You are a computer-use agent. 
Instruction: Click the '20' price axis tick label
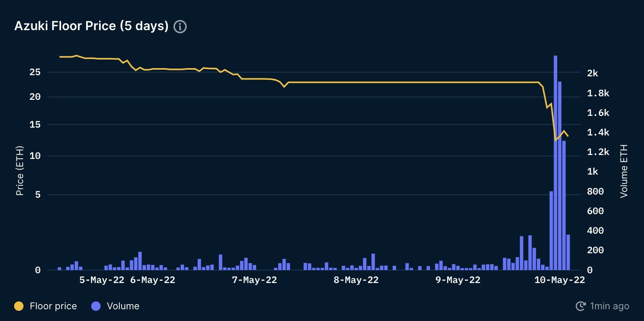click(35, 97)
